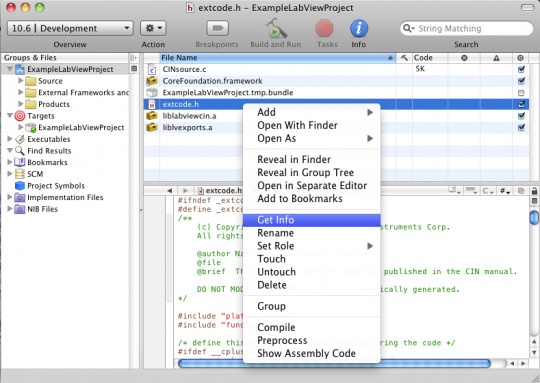Toggle target checkbox for CoreFoundation.framework
Viewport: 540px width, 383px height.
click(521, 81)
